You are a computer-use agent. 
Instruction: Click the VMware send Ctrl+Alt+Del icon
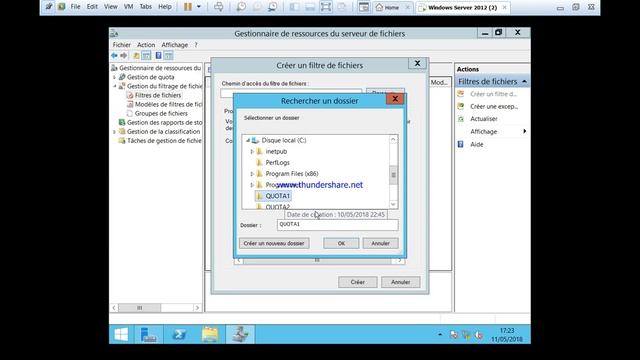click(x=219, y=7)
